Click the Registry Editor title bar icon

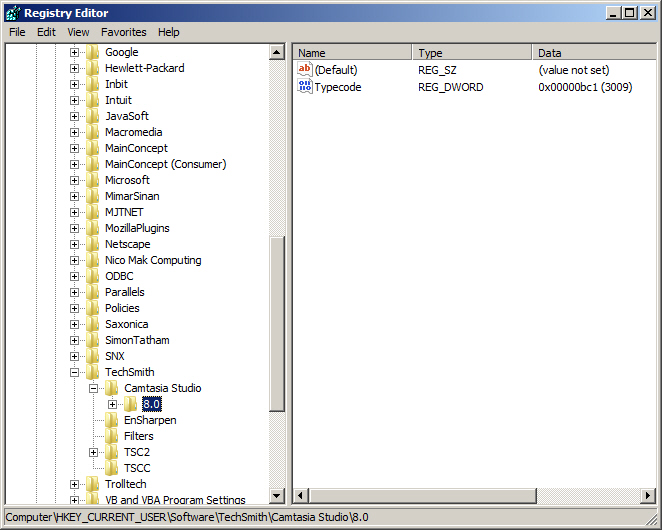pyautogui.click(x=13, y=13)
